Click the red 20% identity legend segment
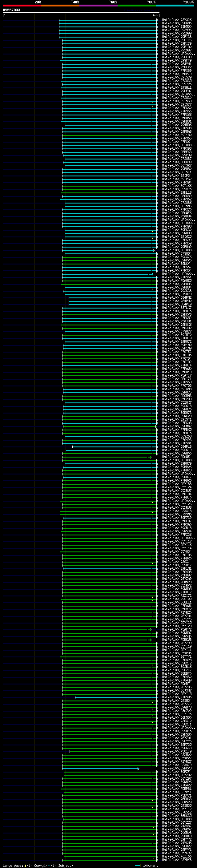This screenshot has width=197, height=868. (x=22, y=6)
